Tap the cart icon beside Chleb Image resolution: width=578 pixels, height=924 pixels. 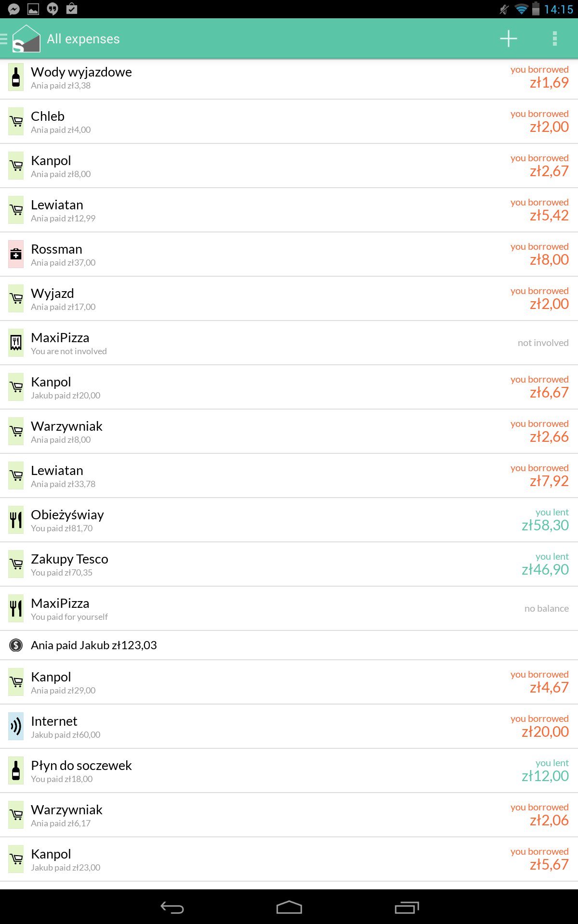(16, 122)
